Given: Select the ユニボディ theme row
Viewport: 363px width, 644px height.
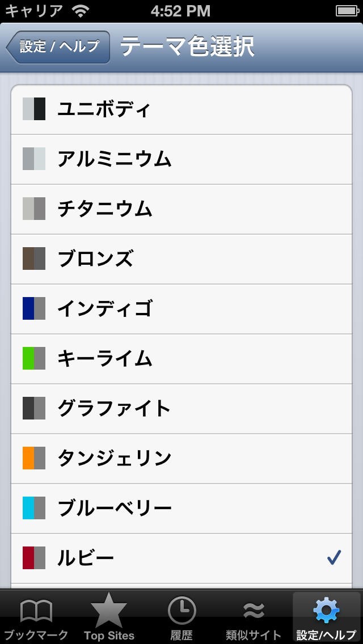Looking at the screenshot, I should pos(181,109).
